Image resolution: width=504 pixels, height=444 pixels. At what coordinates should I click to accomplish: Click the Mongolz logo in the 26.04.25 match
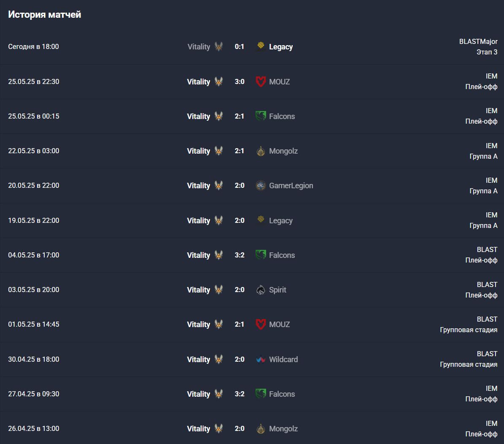click(x=261, y=428)
